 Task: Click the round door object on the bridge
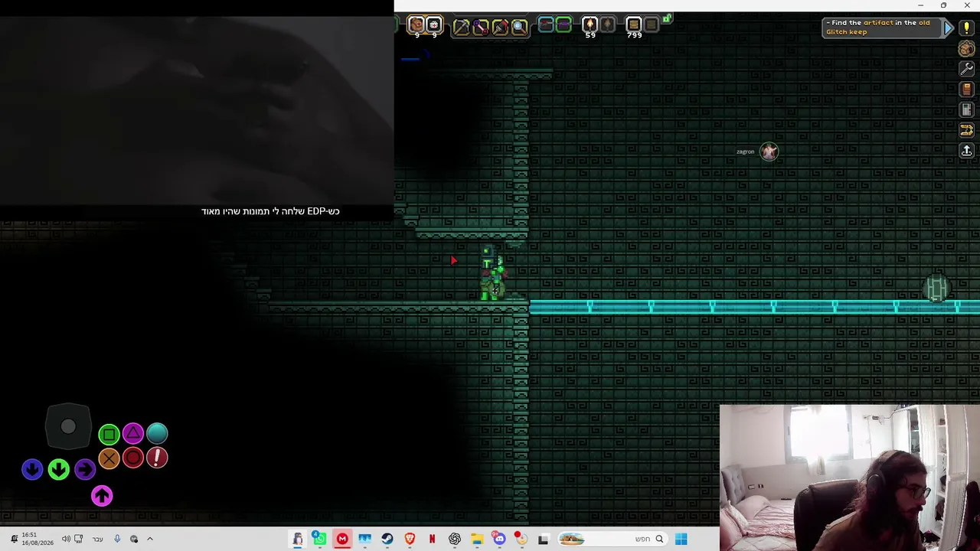pyautogui.click(x=936, y=289)
